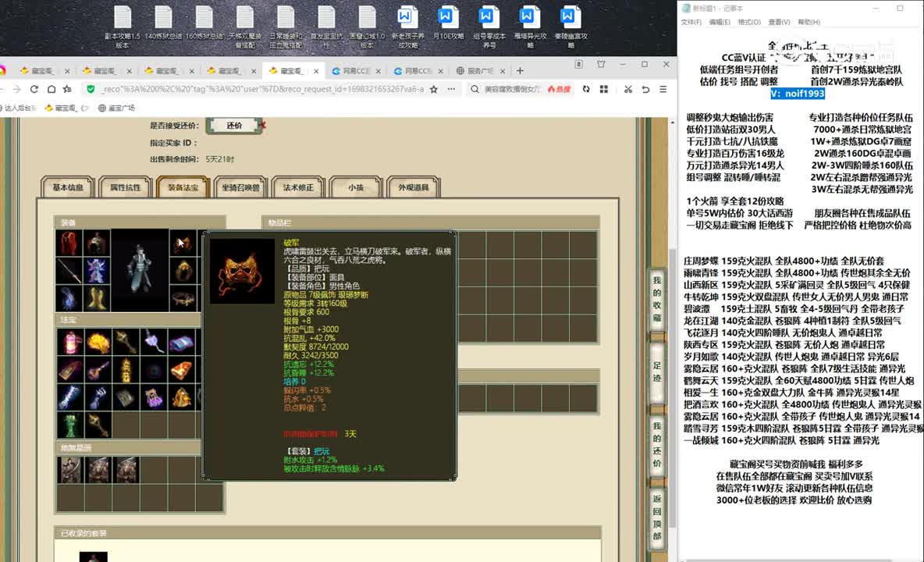Viewport: 924px width, 562px height.
Task: Open the 坐骑召唤兽 tab
Action: (240, 187)
